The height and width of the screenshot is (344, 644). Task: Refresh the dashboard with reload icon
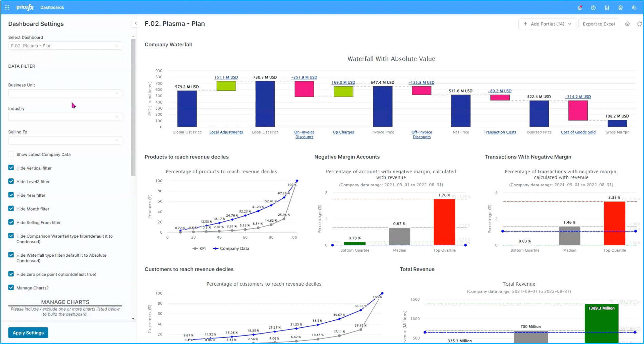(x=639, y=24)
